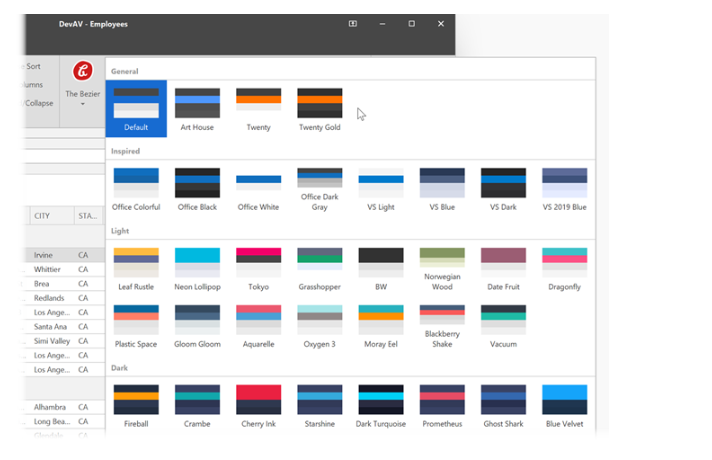Select the Gloom Gloom palette
712x460 pixels.
(x=197, y=326)
